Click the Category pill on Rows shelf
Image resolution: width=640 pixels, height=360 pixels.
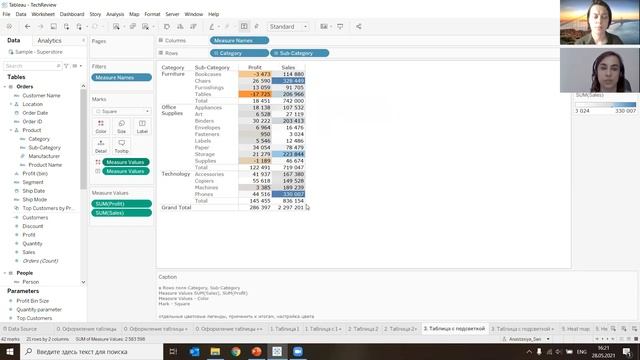coord(239,53)
